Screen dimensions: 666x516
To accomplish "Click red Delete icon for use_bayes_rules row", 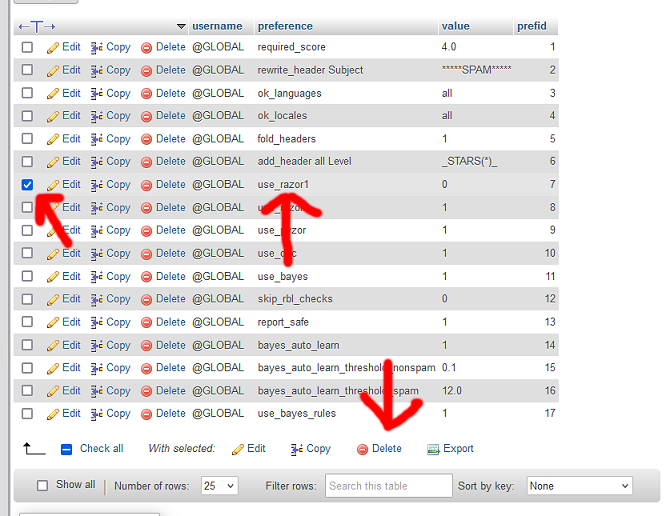I will (x=147, y=413).
